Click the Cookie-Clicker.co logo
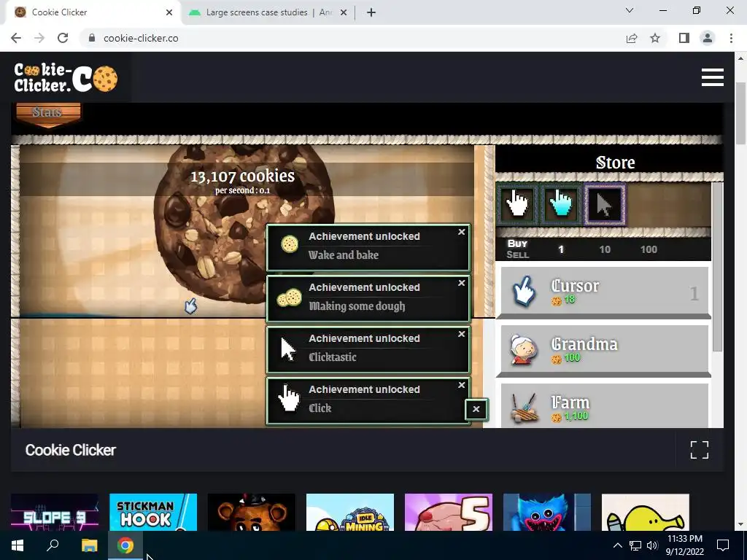Image resolution: width=747 pixels, height=560 pixels. coord(66,77)
